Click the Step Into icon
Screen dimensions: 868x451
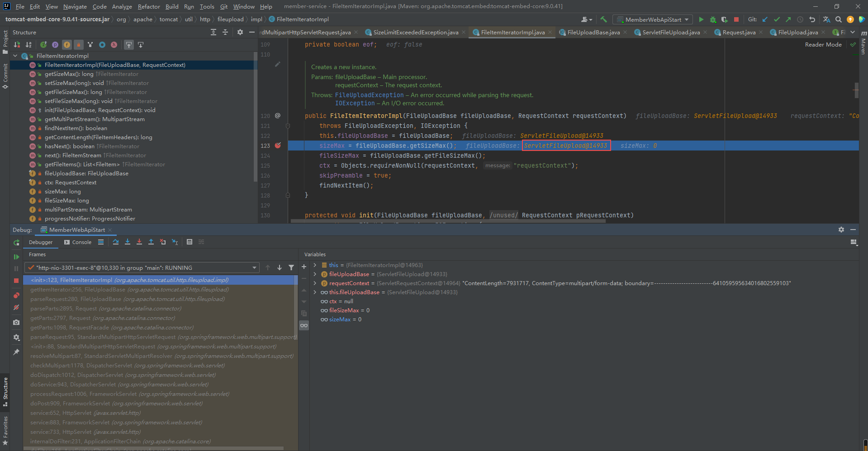pyautogui.click(x=128, y=242)
